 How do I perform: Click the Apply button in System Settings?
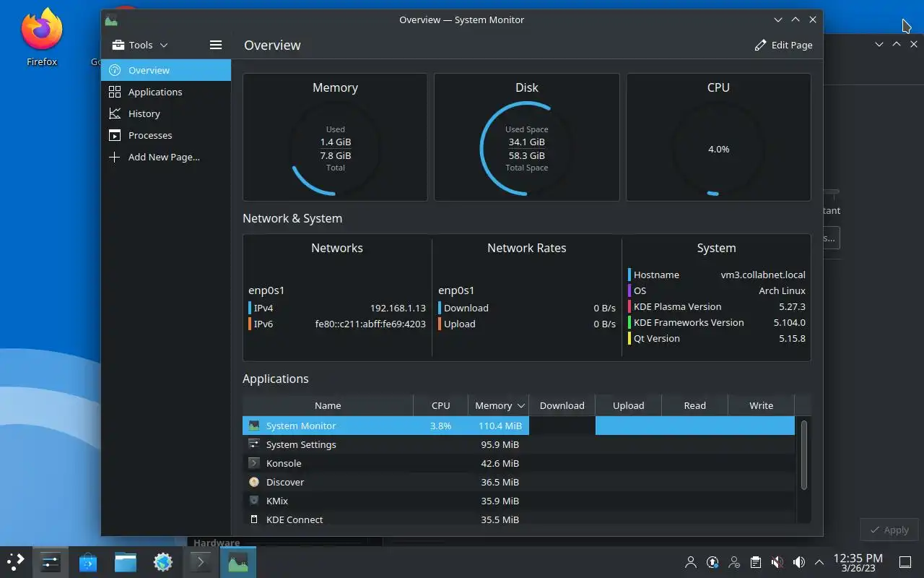click(x=889, y=530)
